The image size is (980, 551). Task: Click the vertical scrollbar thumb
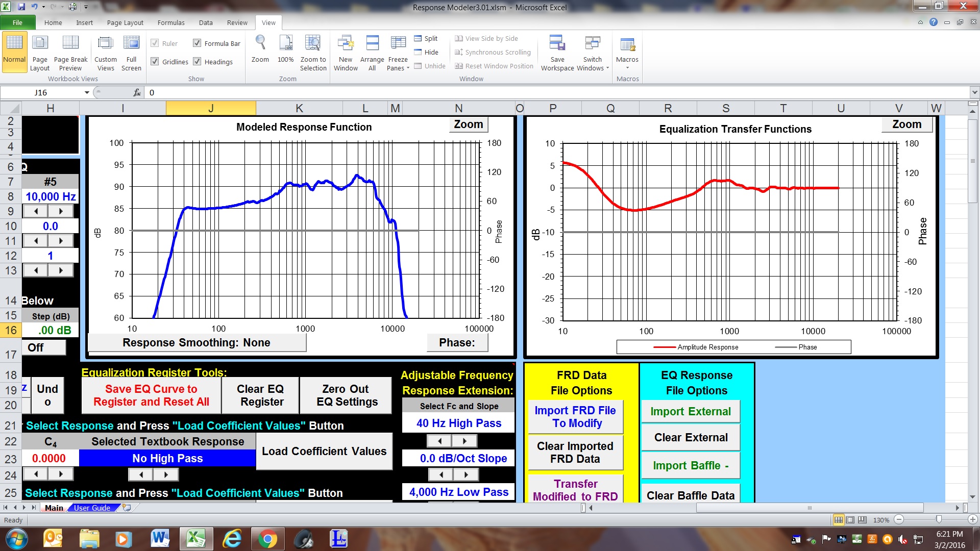pos(973,161)
